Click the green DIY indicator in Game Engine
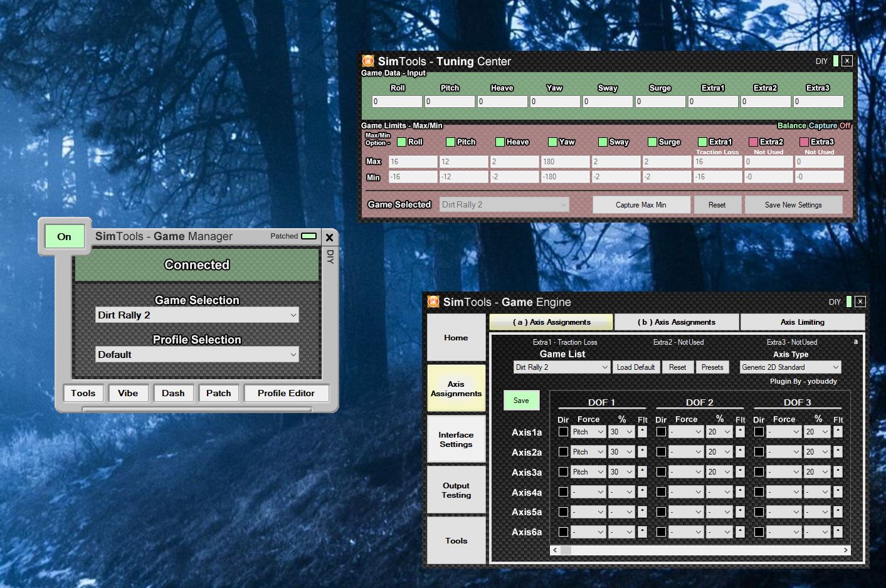This screenshot has width=886, height=588. (x=848, y=302)
